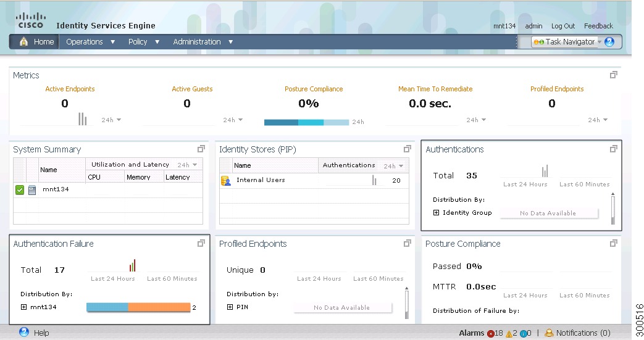Click Authentications total value 35
Screen dimensions: 644x340
(472, 175)
